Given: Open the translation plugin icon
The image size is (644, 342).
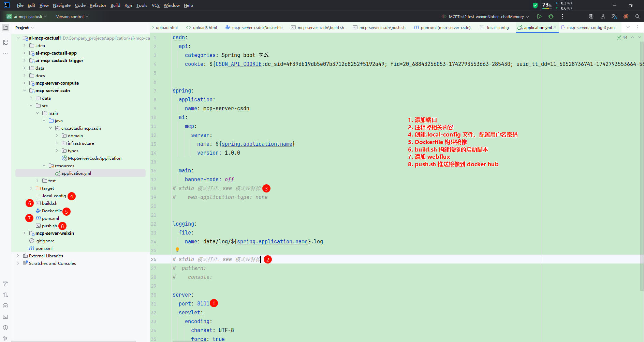Looking at the screenshot, I should point(614,16).
